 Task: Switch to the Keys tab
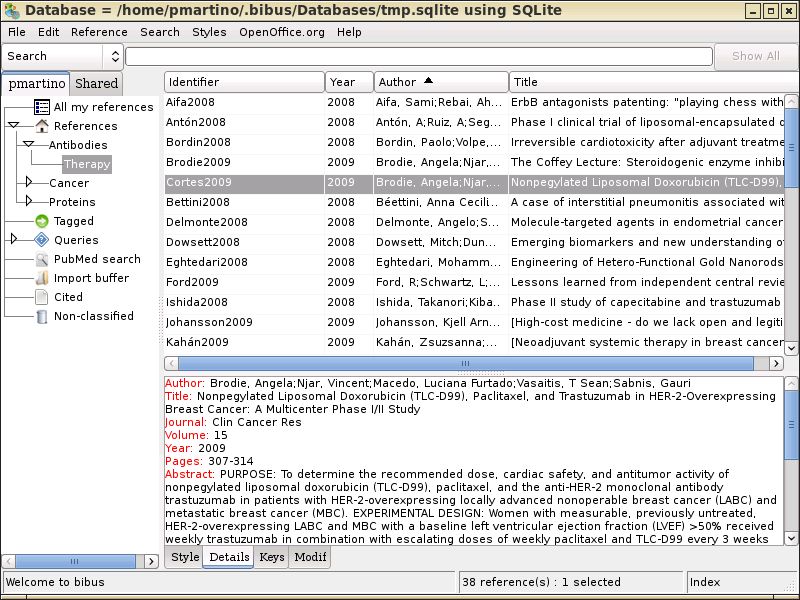point(271,557)
